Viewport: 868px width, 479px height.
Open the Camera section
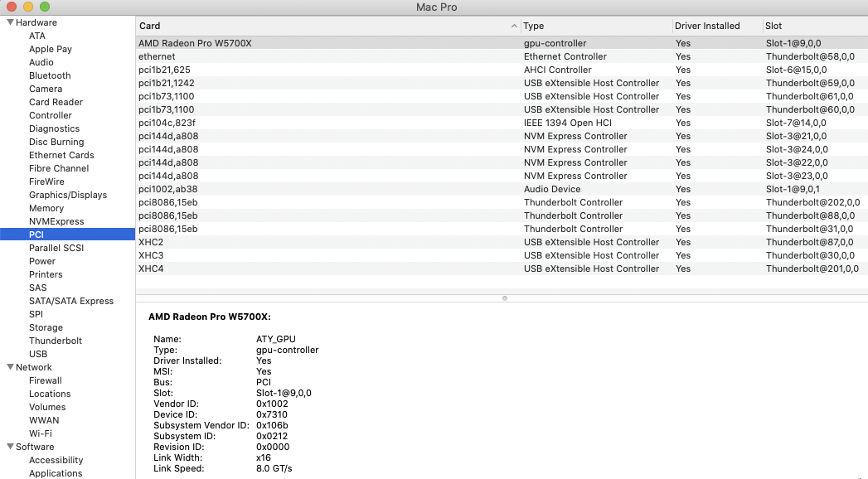46,89
